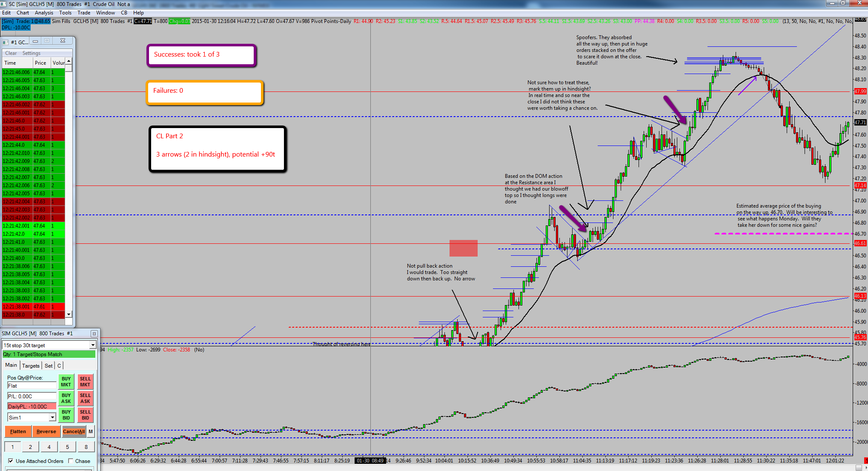Minimize the #1 GC... time and sales window
Viewport: 868px width, 471px height.
[x=35, y=41]
